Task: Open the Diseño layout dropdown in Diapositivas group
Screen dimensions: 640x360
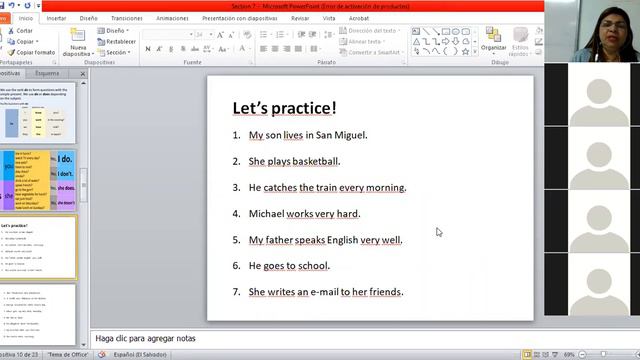Action: click(x=113, y=31)
